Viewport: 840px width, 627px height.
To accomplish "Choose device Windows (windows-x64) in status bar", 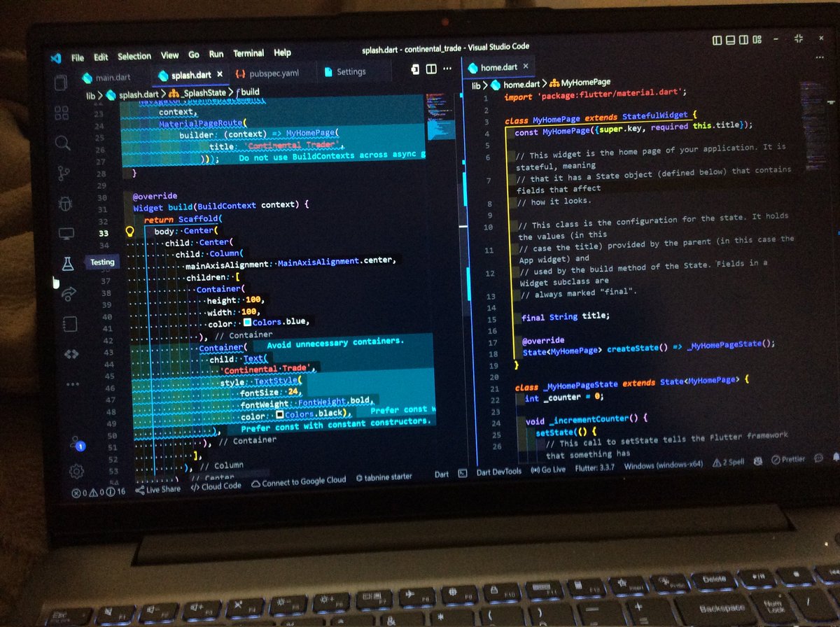I will tap(665, 465).
